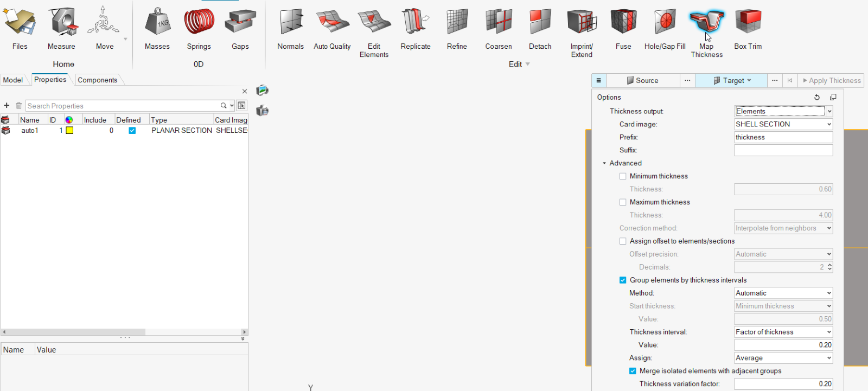Open the Thickness output dropdown
Screen dimensions: 868x391
tap(783, 111)
